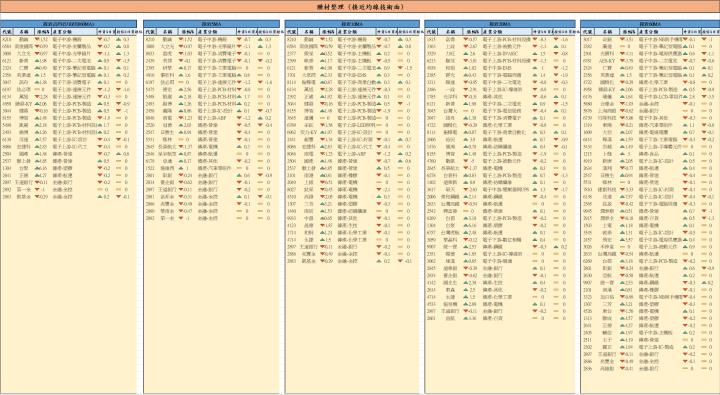This screenshot has height=395, width=720.
Task: Click the green up arrow beside 台塑 6.16 in the leftmost table
Action: pos(38,168)
